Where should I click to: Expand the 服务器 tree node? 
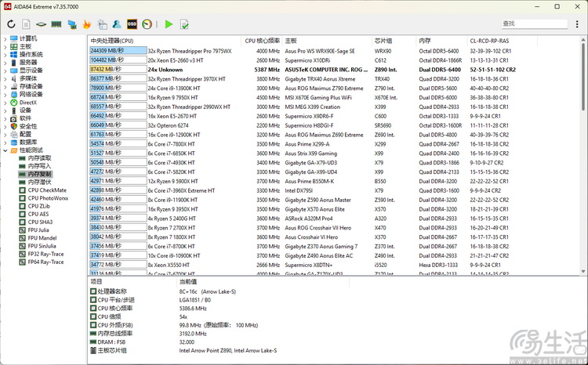coord(5,63)
